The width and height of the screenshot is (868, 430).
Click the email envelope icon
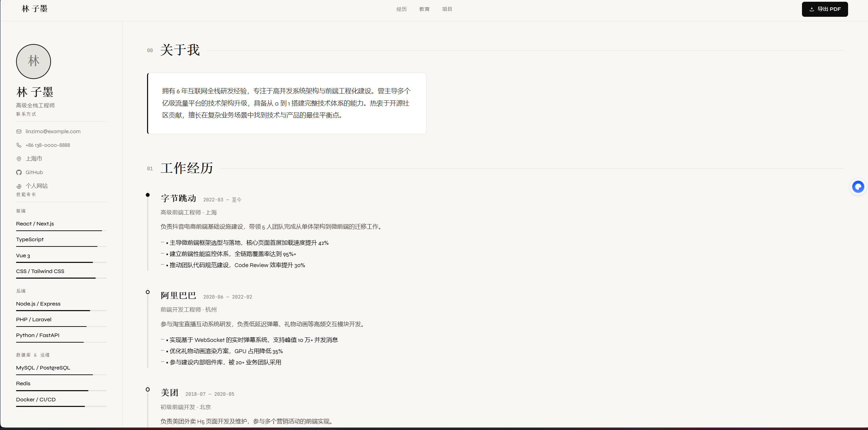coord(19,131)
